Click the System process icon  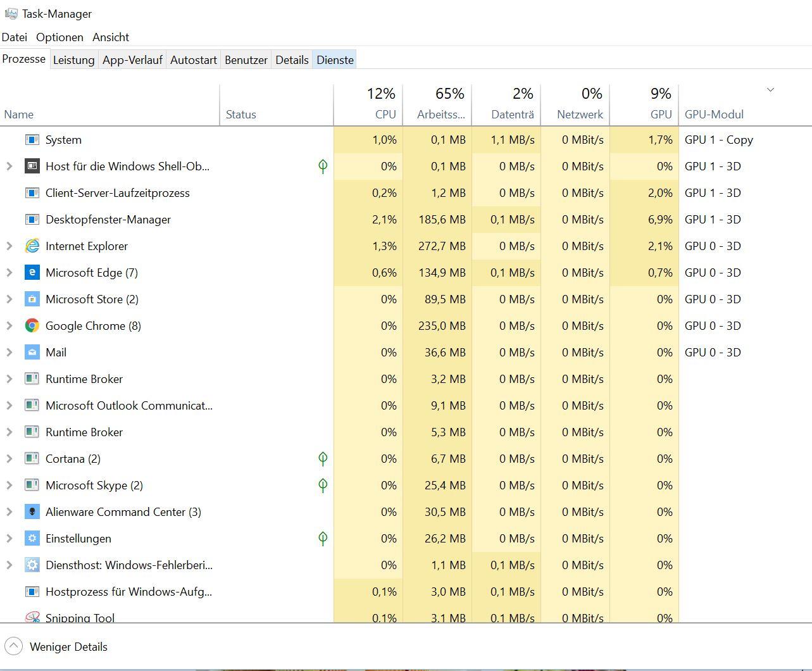pos(32,140)
